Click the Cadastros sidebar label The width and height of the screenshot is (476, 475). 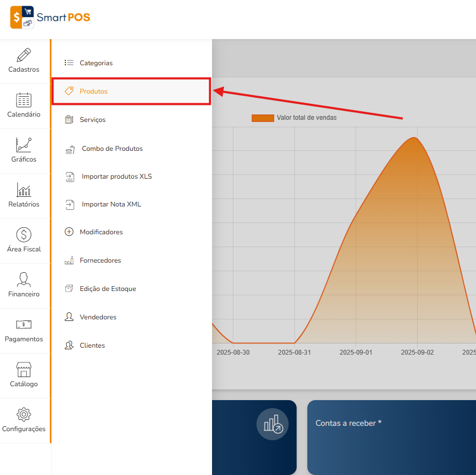[24, 70]
